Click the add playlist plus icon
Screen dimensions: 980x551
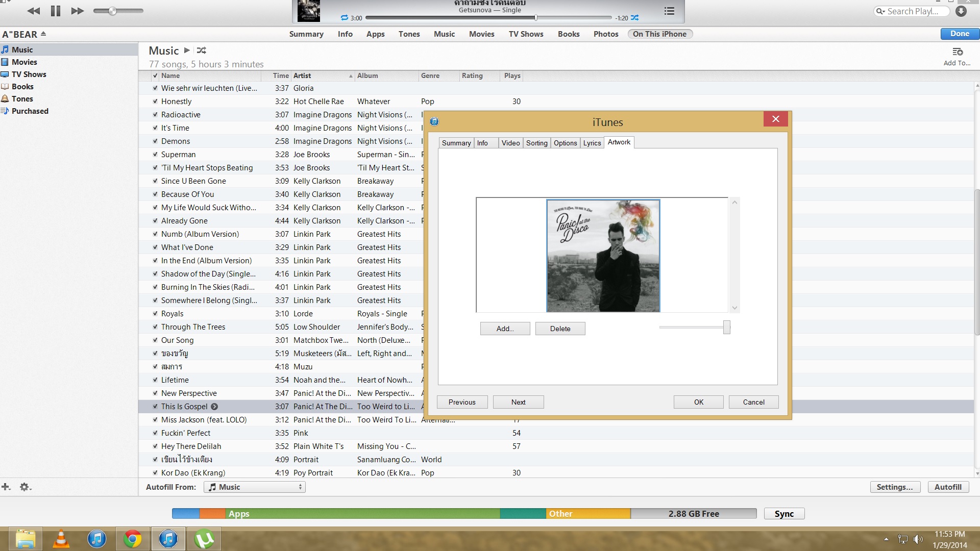pos(6,487)
